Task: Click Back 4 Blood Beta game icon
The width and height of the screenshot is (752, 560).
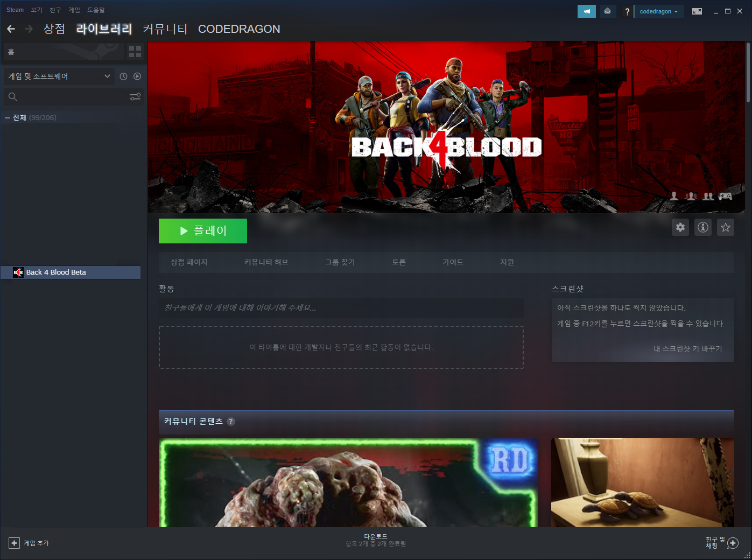Action: pyautogui.click(x=18, y=272)
